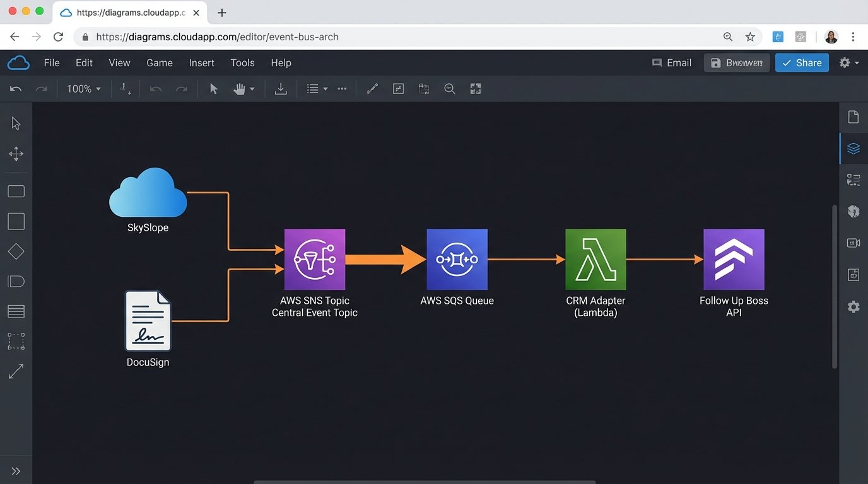The width and height of the screenshot is (868, 484).
Task: Click the Email button
Action: point(672,63)
